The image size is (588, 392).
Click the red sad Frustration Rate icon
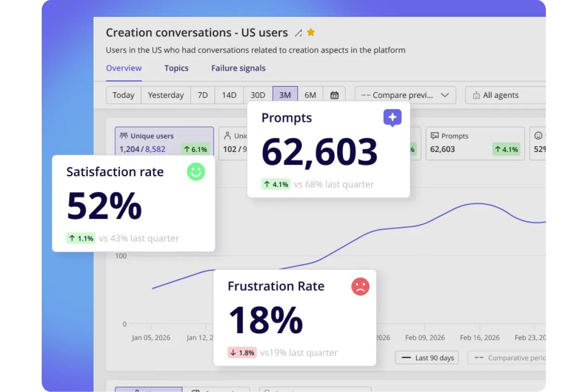pyautogui.click(x=360, y=286)
